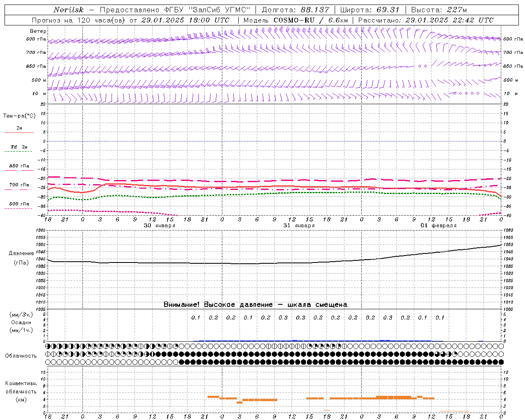
Task: Click the '(мм/3ч.)' units label
Action: (21, 315)
